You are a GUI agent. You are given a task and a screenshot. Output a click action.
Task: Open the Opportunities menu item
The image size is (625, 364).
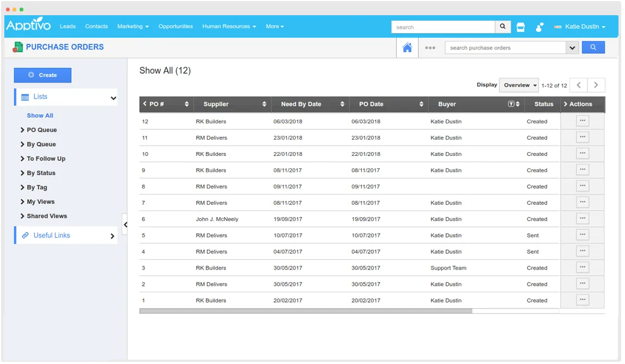point(176,26)
